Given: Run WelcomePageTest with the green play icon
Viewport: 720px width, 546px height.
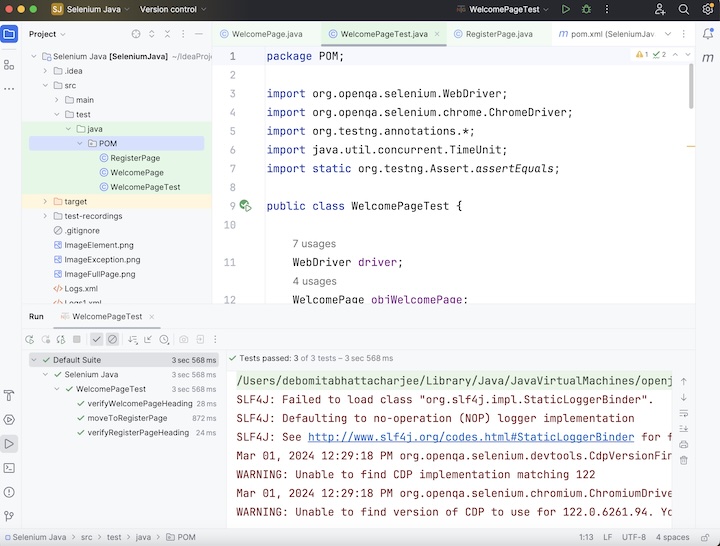Looking at the screenshot, I should coord(566,9).
